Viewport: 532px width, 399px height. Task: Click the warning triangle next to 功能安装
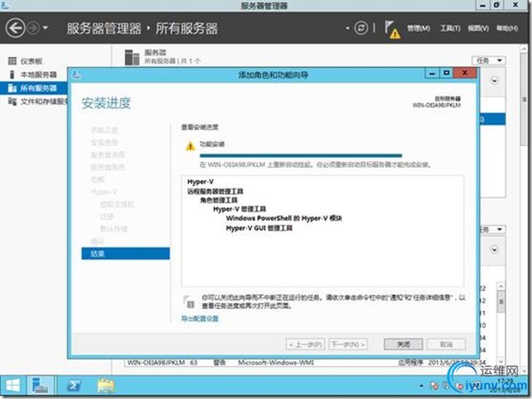[x=190, y=146]
